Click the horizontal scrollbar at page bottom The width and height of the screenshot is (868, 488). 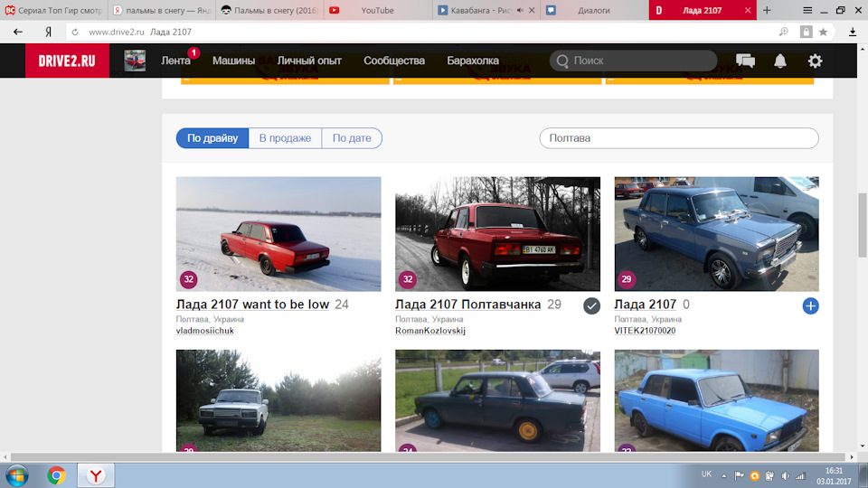[429, 457]
